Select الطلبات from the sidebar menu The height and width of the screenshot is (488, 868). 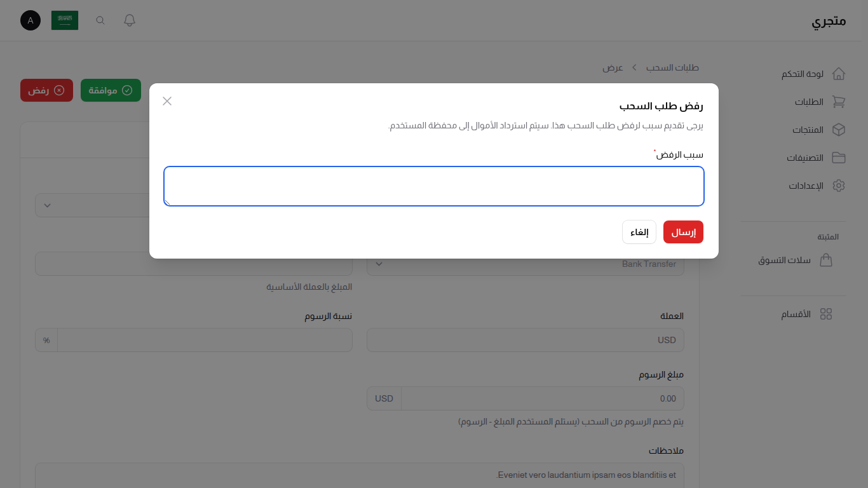click(808, 102)
